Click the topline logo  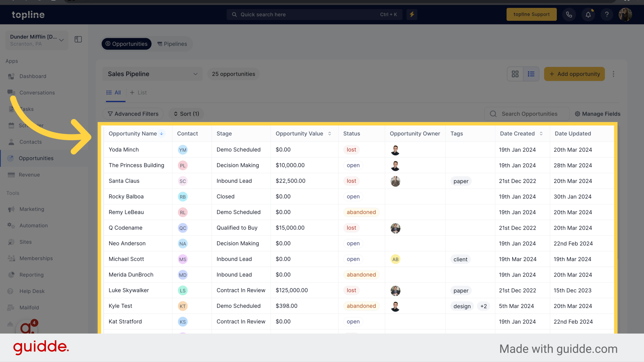[x=28, y=15]
